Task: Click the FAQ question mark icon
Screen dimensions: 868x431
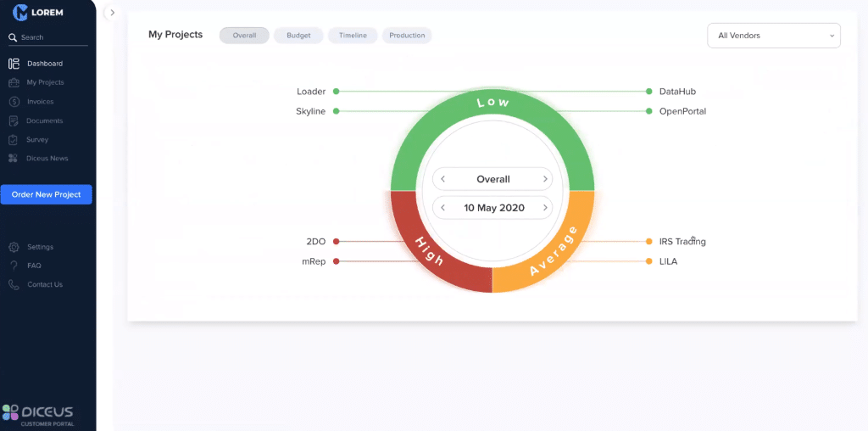Action: [14, 266]
